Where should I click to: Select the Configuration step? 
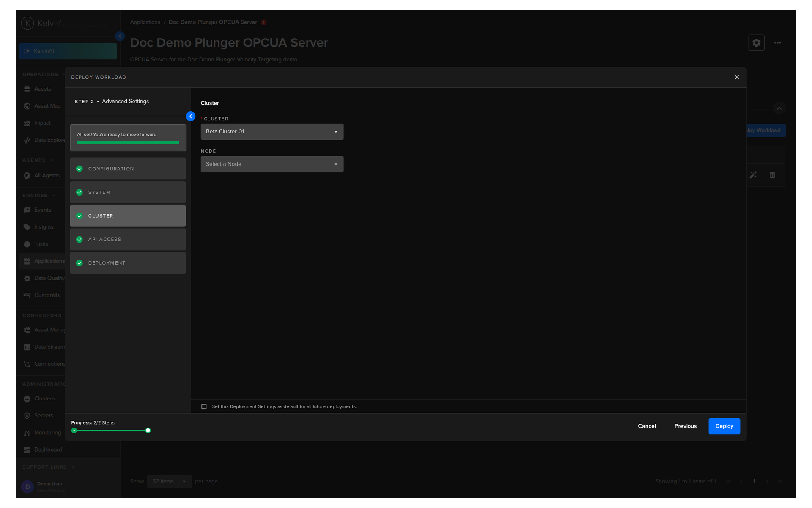tap(128, 169)
